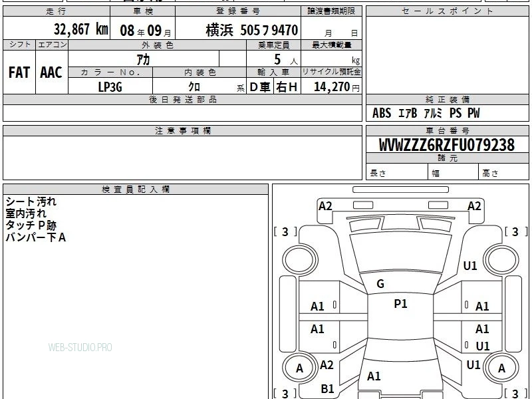Click the A inside left rear wheel
The height and width of the screenshot is (399, 532).
(299, 368)
